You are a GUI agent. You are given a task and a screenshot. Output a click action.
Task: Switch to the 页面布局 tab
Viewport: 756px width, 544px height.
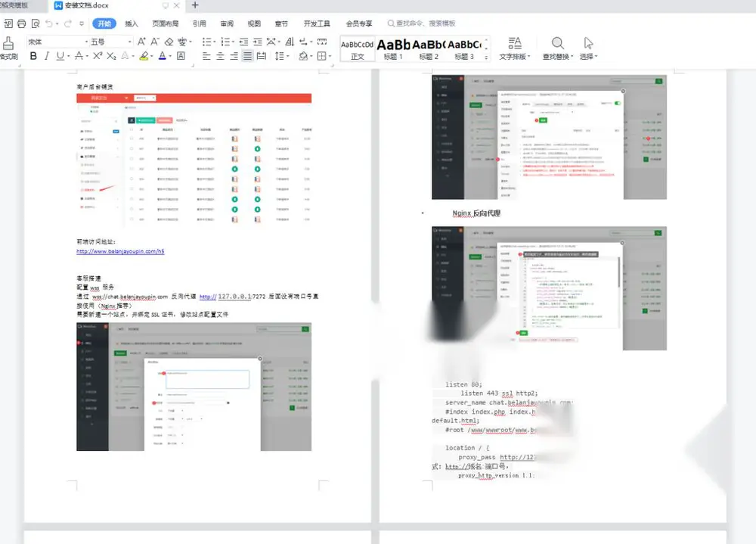click(166, 23)
